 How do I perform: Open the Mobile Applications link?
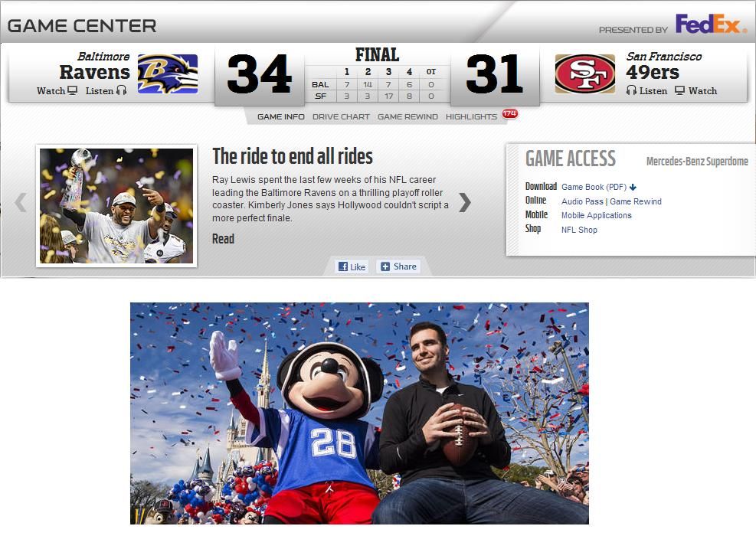597,215
